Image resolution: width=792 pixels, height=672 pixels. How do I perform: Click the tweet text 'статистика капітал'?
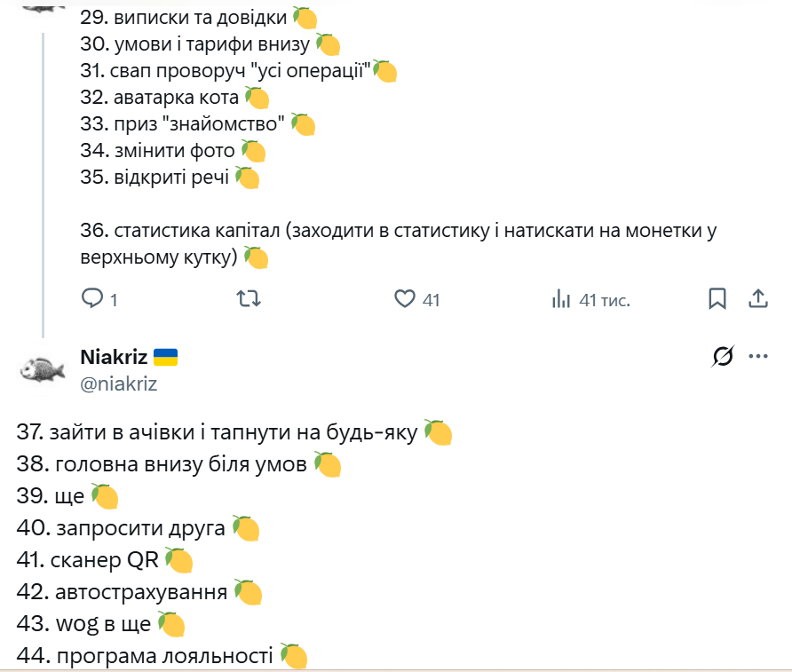pos(191,232)
